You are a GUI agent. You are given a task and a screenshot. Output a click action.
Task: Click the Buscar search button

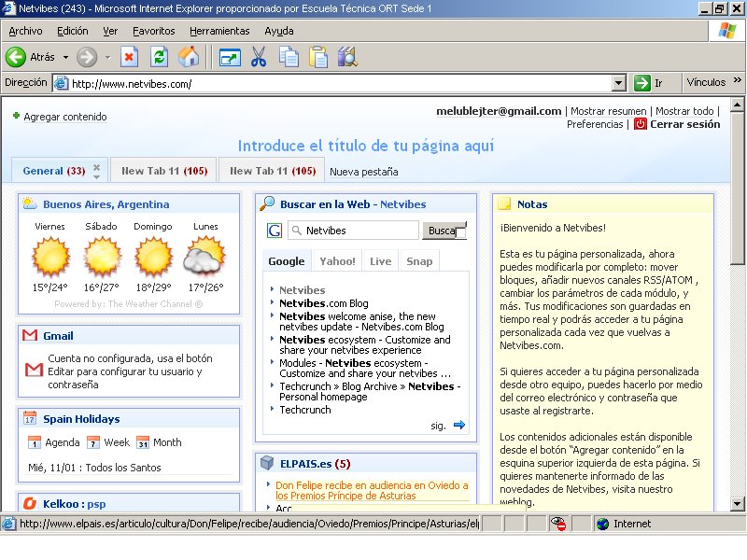click(444, 231)
